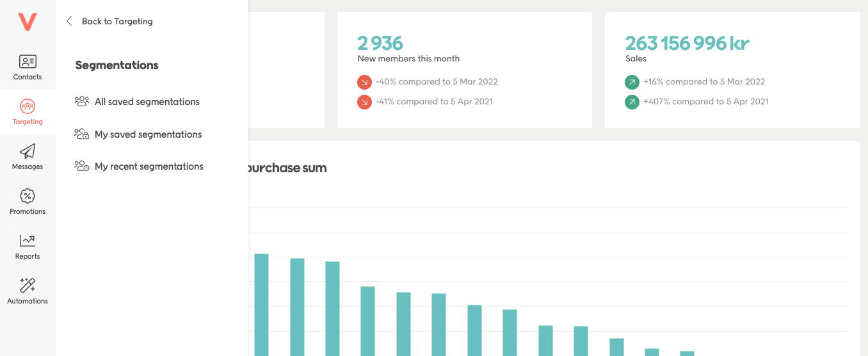Screen dimensions: 868x356
Task: Click the clock people icon for My recent segmentations
Action: coord(82,166)
